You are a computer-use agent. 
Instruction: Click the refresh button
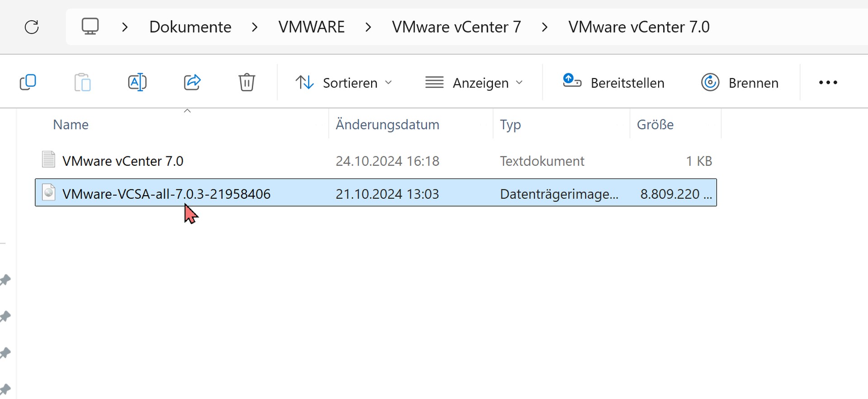click(x=32, y=27)
